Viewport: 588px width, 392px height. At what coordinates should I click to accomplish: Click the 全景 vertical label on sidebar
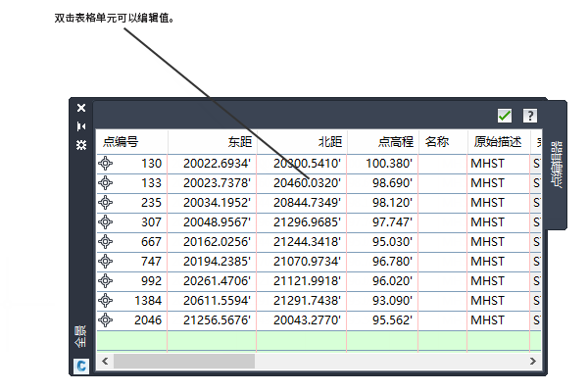(x=80, y=336)
